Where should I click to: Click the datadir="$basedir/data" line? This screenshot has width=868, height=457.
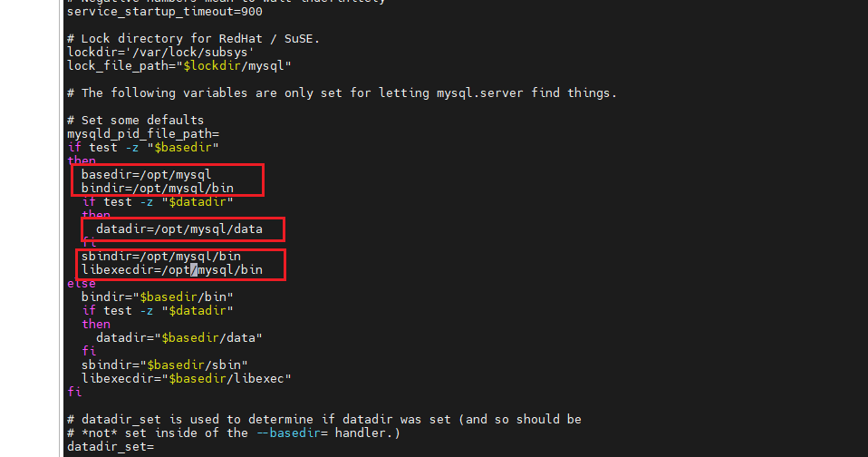pos(179,338)
